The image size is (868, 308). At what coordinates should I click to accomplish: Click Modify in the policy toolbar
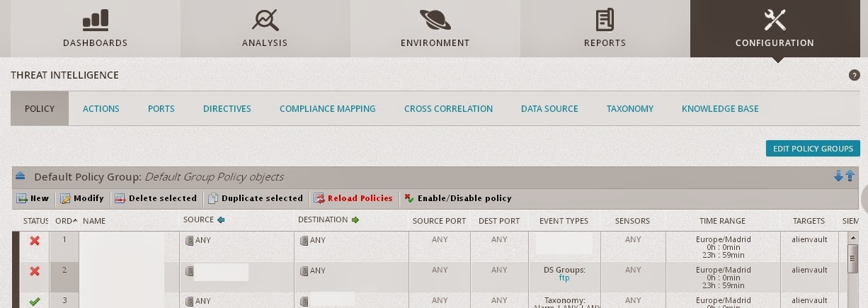pos(82,198)
